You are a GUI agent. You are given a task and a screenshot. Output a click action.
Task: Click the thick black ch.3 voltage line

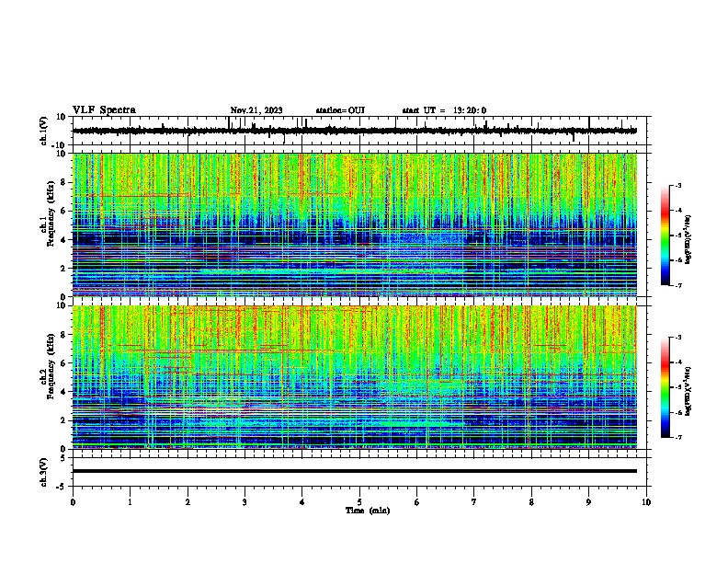point(355,471)
